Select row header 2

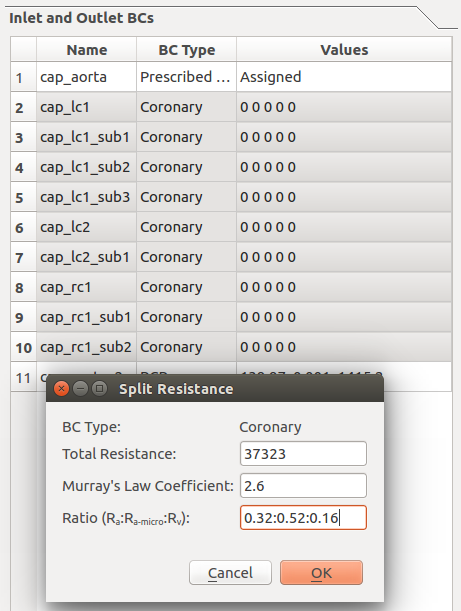(x=23, y=107)
